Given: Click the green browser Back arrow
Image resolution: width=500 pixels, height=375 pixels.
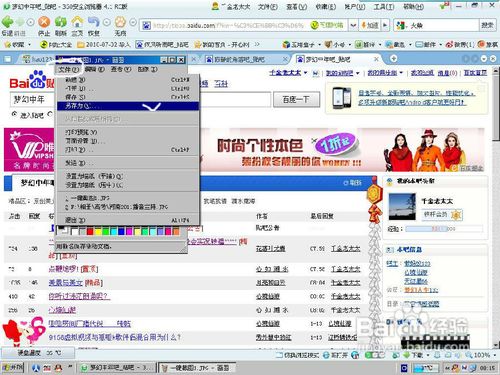Looking at the screenshot, I should tap(7, 22).
